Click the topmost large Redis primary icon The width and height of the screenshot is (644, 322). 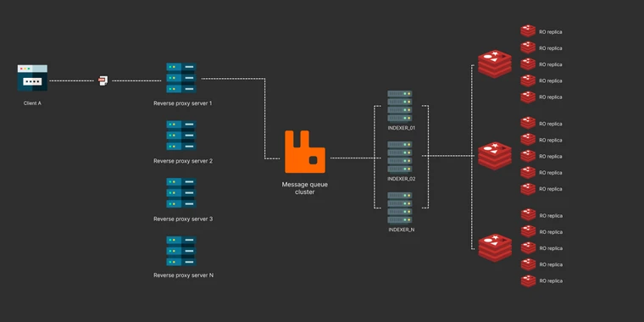pyautogui.click(x=495, y=64)
